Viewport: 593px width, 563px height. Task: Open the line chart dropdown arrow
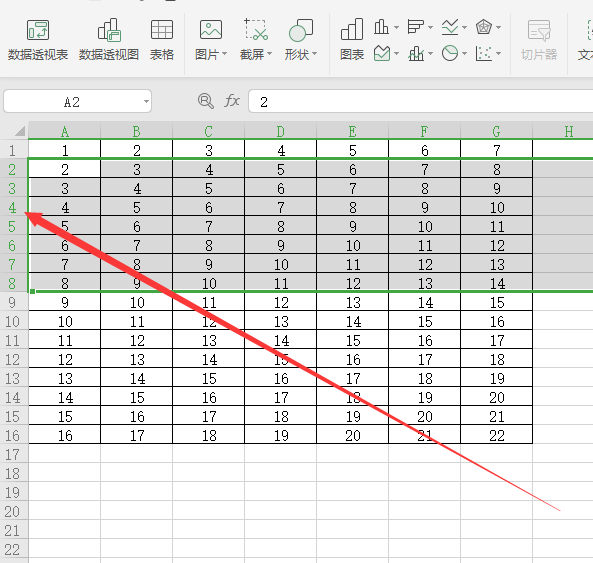(464, 27)
